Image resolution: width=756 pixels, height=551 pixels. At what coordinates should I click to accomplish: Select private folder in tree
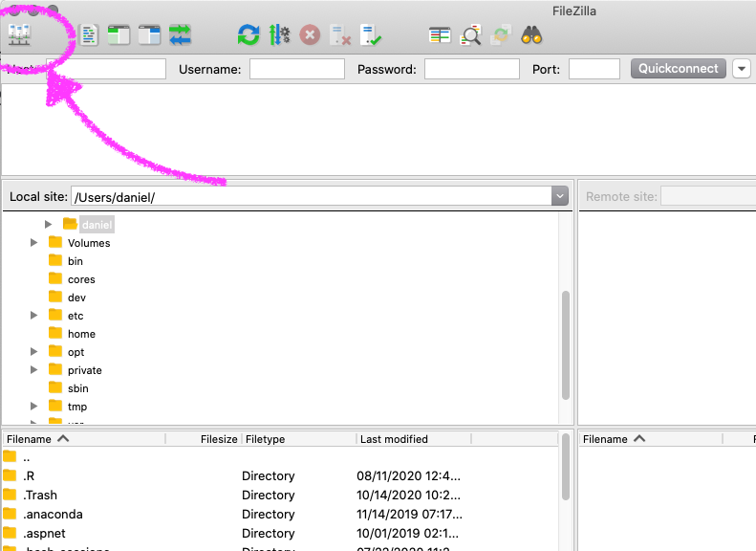pyautogui.click(x=85, y=370)
